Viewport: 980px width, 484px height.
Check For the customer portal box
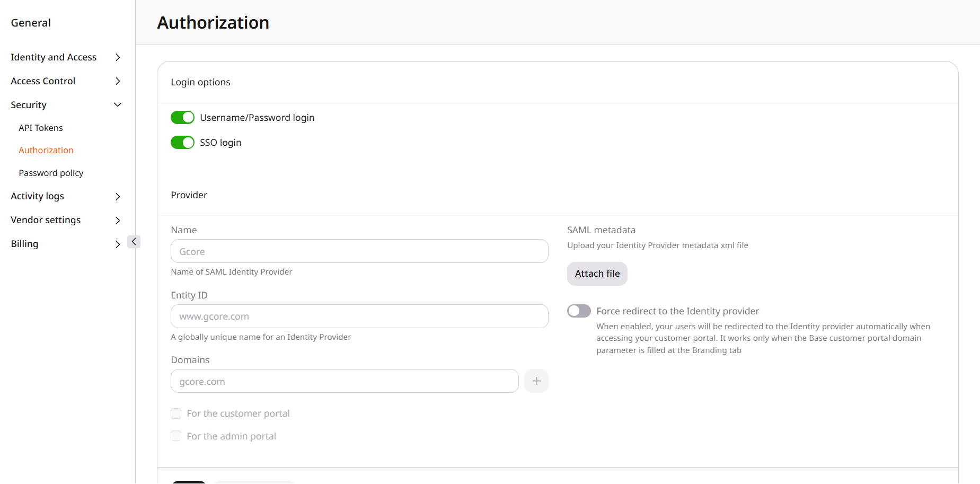[x=176, y=413]
